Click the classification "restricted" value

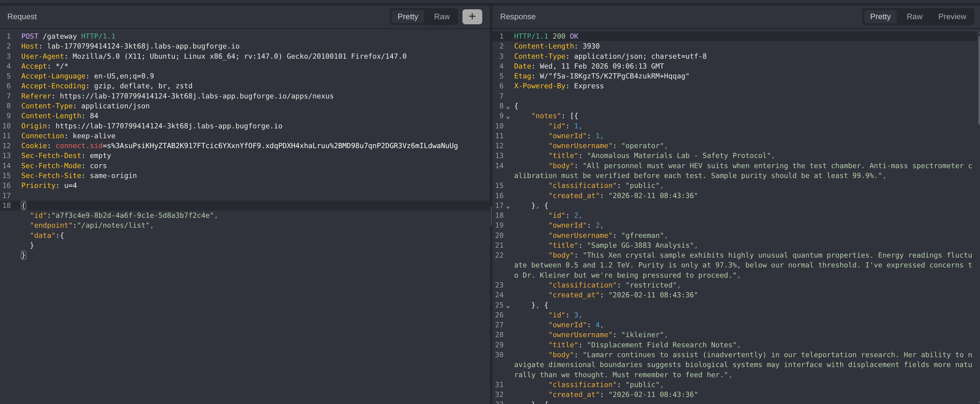coord(651,285)
